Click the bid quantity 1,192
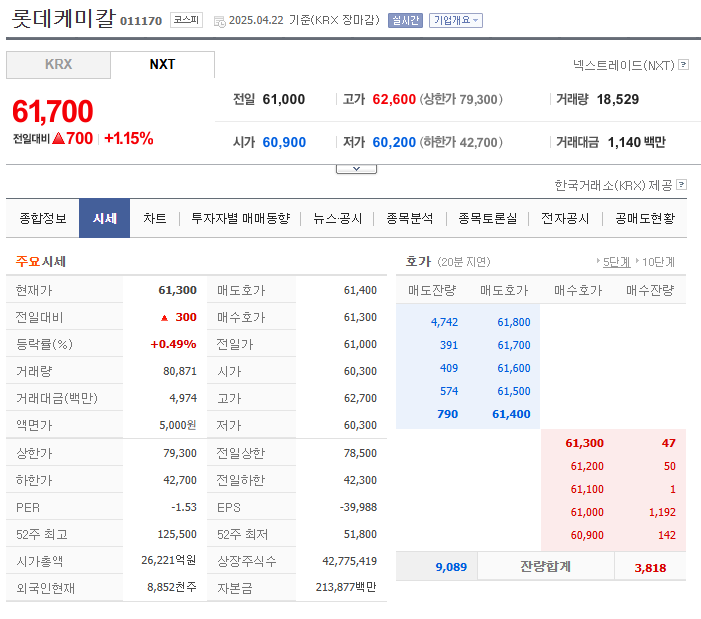Viewport: 701px width, 619px height. [662, 512]
